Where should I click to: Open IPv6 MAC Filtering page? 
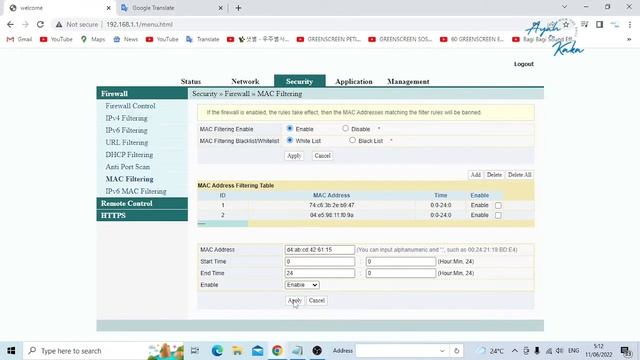pyautogui.click(x=136, y=191)
